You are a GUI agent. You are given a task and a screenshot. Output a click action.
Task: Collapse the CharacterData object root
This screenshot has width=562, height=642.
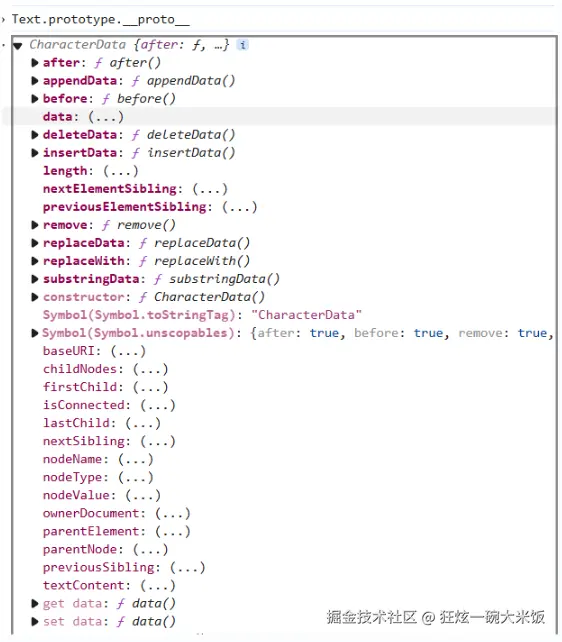tap(18, 45)
